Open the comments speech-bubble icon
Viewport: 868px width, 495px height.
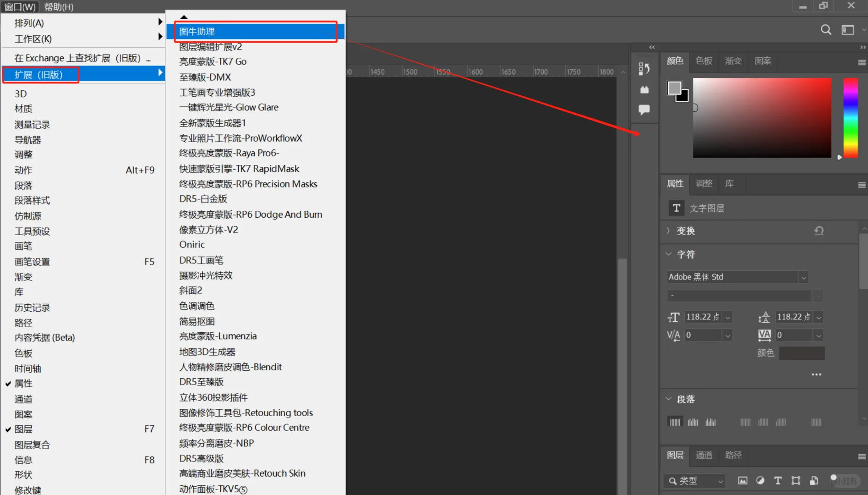[x=644, y=110]
